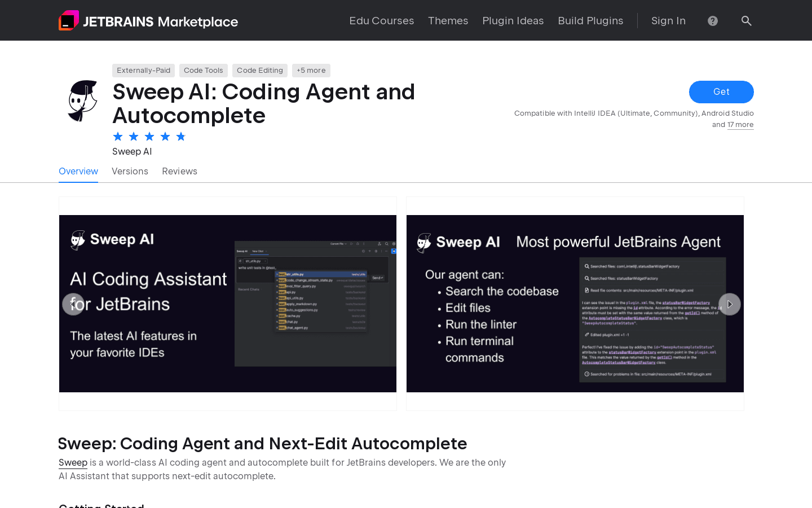Switch to the Versions tab

[130, 171]
